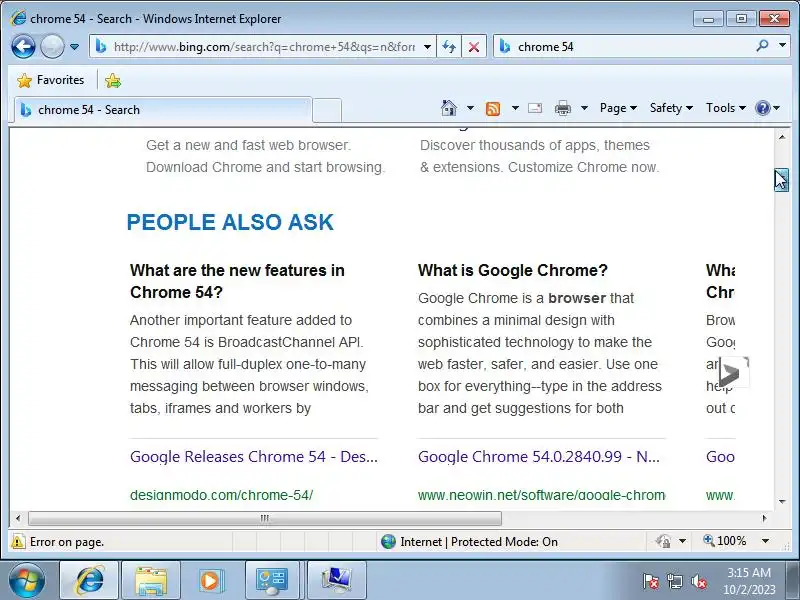Click the Control Panel taskbar icon
The height and width of the screenshot is (600, 800).
(x=272, y=581)
